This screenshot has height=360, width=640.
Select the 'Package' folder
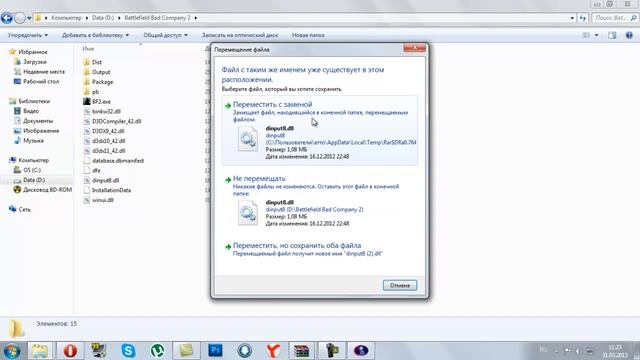tap(102, 82)
